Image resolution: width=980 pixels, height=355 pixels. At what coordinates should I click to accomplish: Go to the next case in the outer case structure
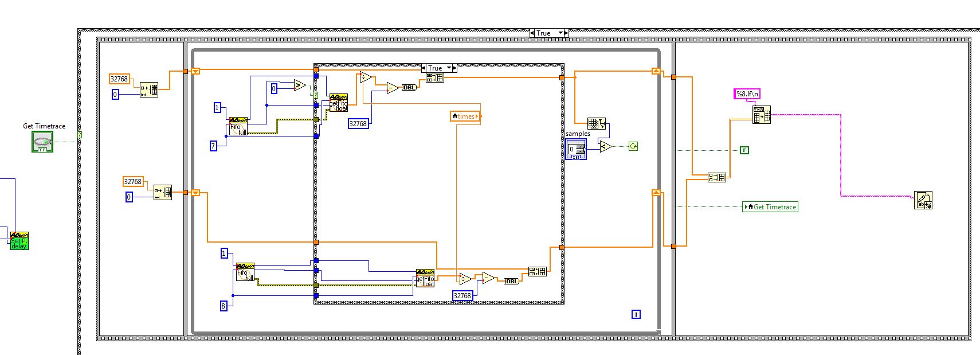point(567,33)
